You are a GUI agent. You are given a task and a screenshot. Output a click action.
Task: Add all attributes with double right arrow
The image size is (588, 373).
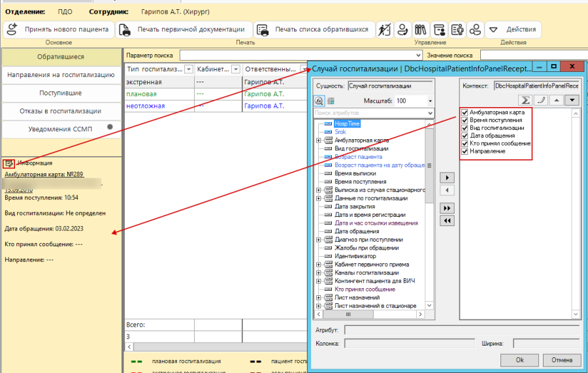tap(447, 208)
